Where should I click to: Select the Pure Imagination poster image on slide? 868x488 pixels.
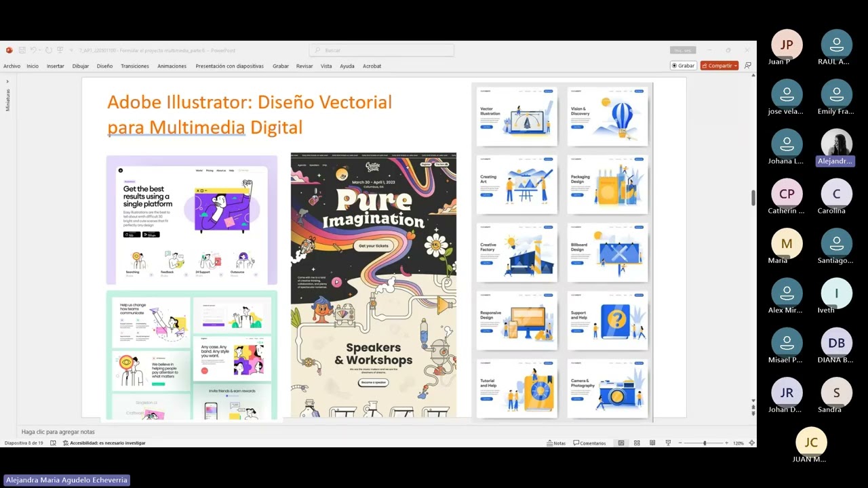[x=374, y=285]
